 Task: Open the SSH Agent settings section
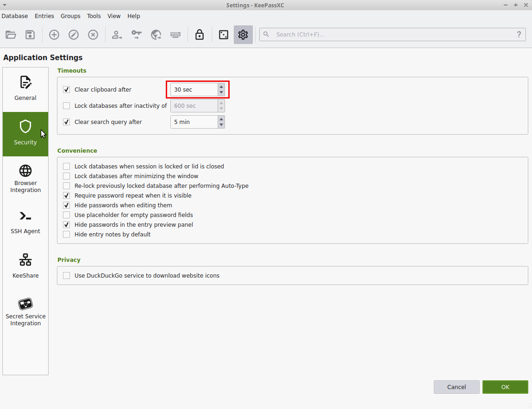pyautogui.click(x=25, y=223)
